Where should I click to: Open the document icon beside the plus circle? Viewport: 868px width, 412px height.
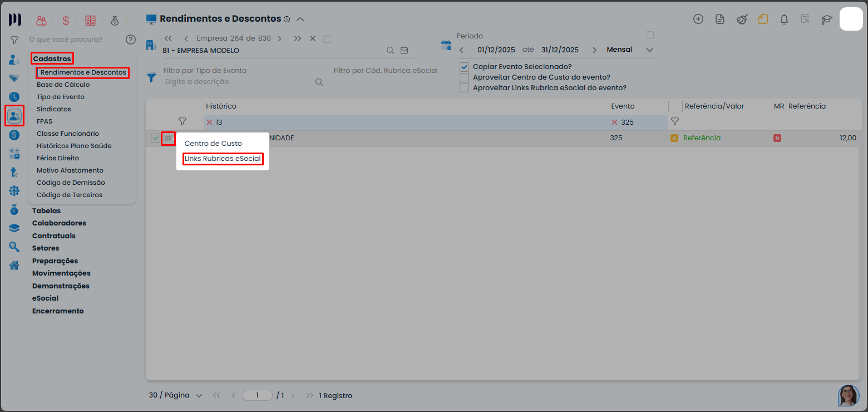pyautogui.click(x=720, y=19)
